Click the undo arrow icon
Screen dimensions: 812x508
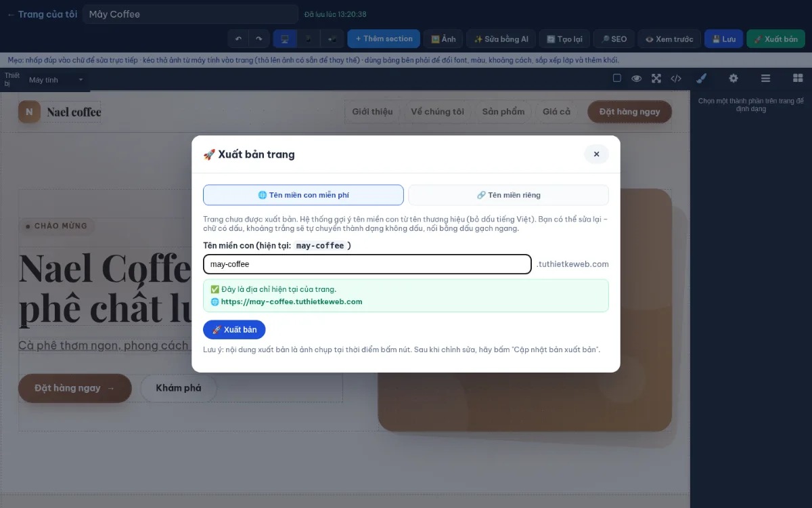click(x=238, y=39)
